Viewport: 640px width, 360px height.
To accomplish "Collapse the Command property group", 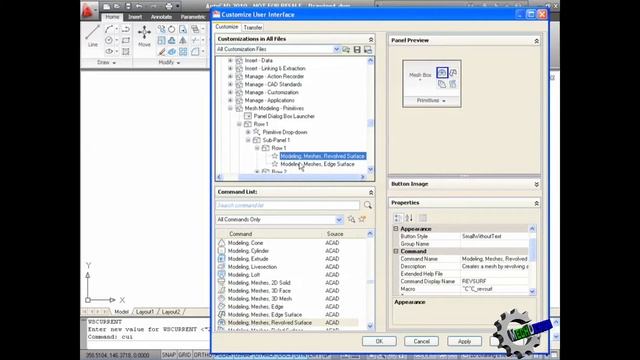I will pos(396,251).
